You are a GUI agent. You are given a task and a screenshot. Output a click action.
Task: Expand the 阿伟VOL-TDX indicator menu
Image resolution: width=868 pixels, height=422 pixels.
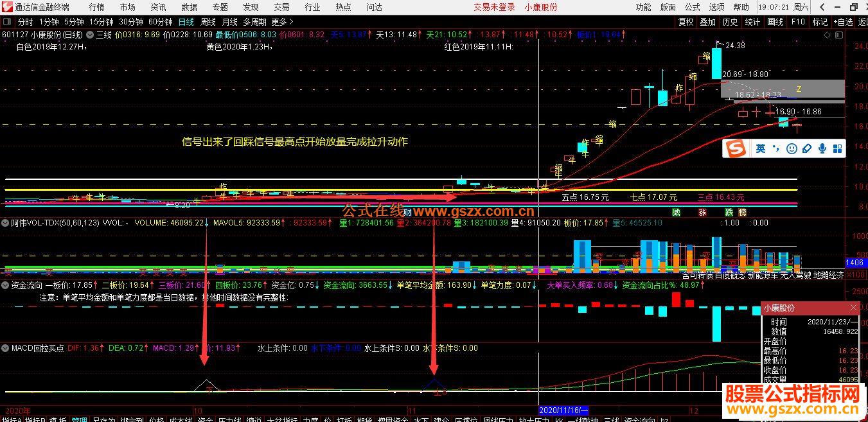pos(6,223)
